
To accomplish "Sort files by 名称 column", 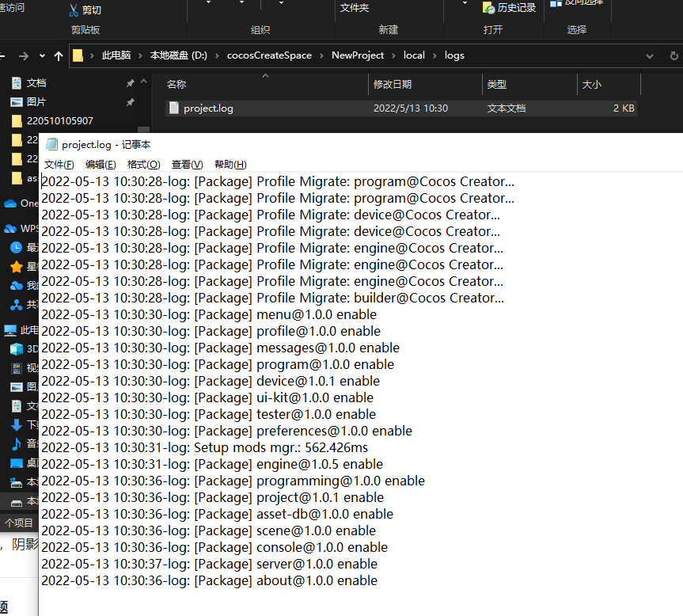I will point(176,85).
